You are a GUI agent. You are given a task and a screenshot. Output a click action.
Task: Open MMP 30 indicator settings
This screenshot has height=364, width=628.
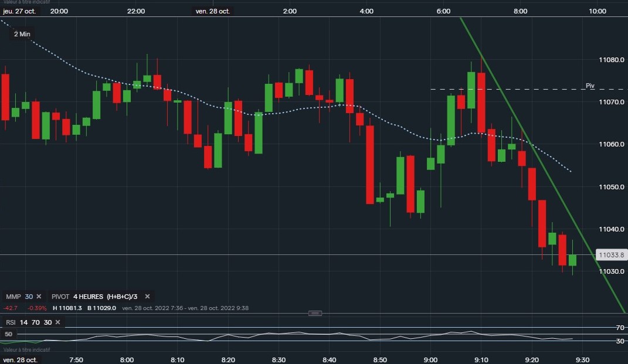(x=19, y=297)
